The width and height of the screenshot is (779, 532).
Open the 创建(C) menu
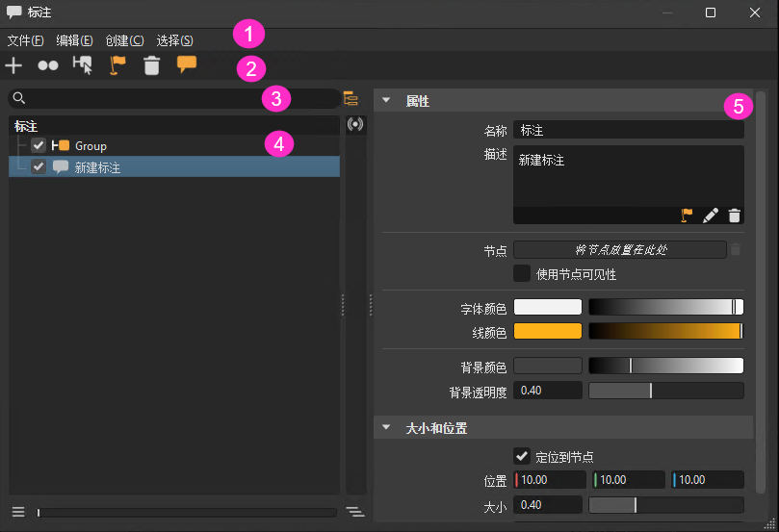pyautogui.click(x=125, y=40)
